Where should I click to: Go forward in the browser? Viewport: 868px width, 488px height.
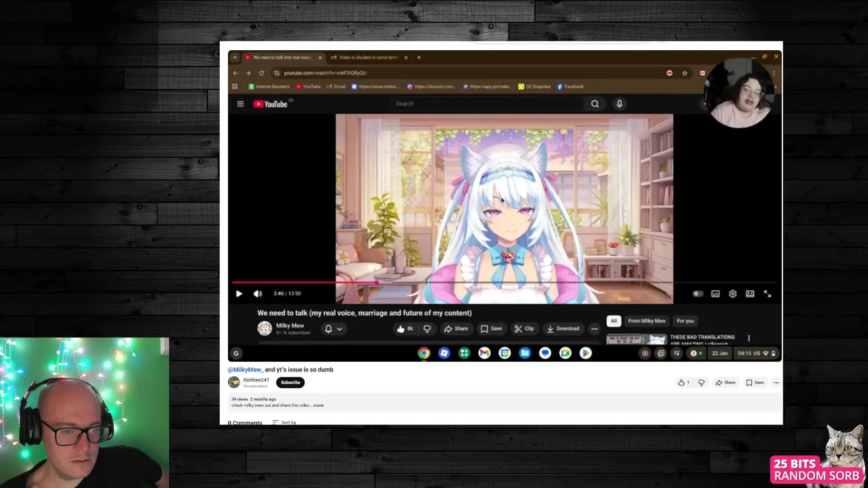[x=248, y=73]
